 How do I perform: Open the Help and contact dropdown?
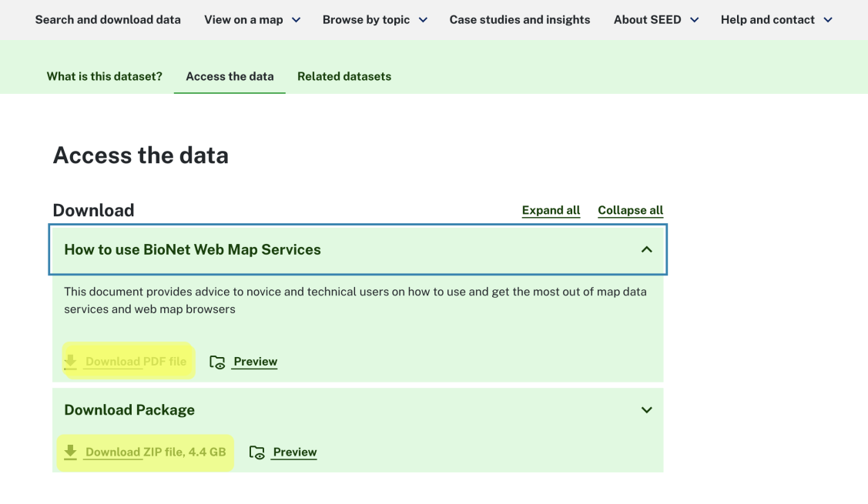pyautogui.click(x=776, y=20)
